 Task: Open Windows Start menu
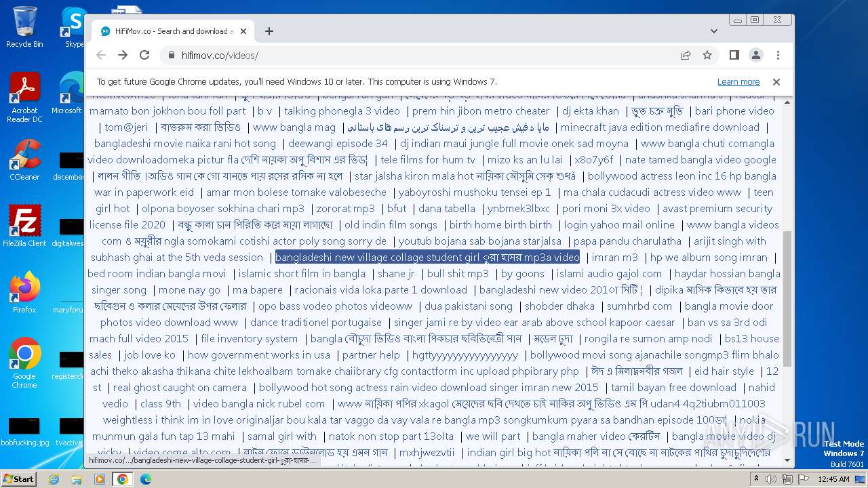point(18,479)
